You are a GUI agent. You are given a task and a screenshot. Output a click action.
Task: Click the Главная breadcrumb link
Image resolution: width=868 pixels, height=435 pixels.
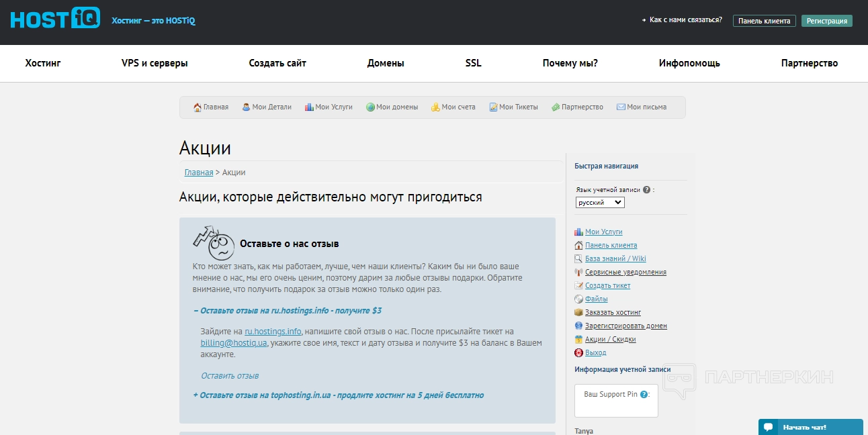tap(199, 173)
